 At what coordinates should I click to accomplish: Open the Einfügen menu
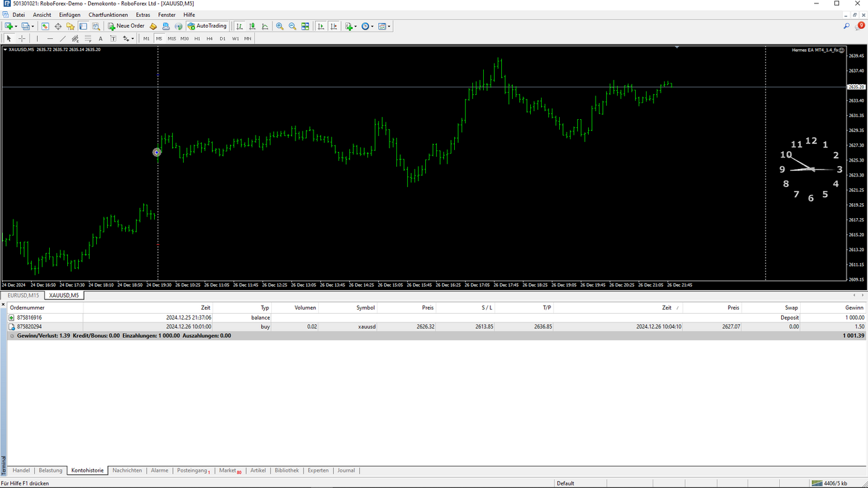[69, 15]
